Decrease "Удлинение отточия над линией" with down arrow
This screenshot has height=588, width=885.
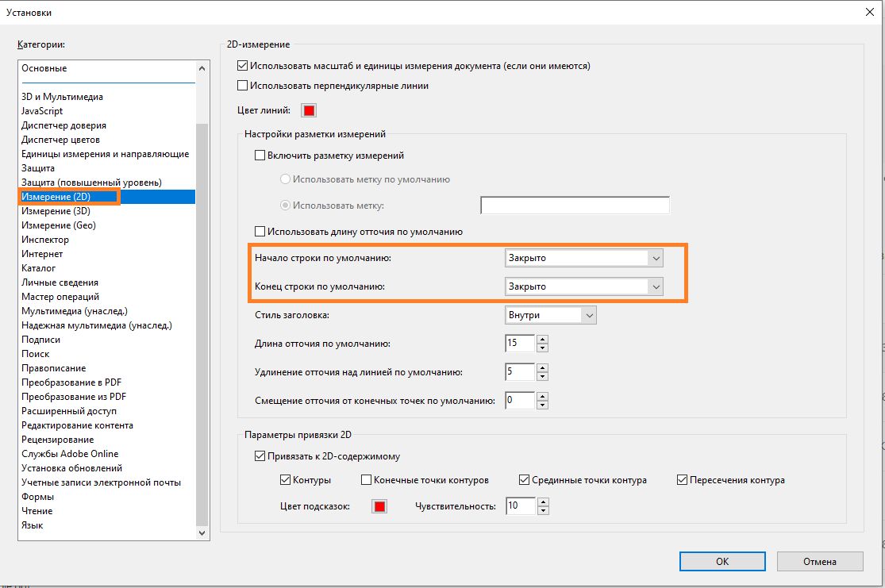pyautogui.click(x=542, y=376)
